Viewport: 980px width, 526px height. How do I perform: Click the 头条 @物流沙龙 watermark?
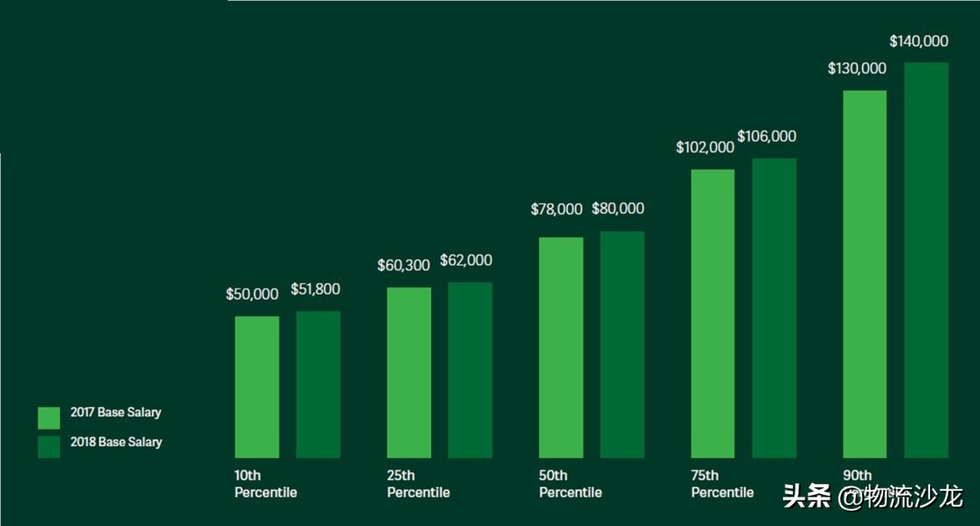click(872, 497)
